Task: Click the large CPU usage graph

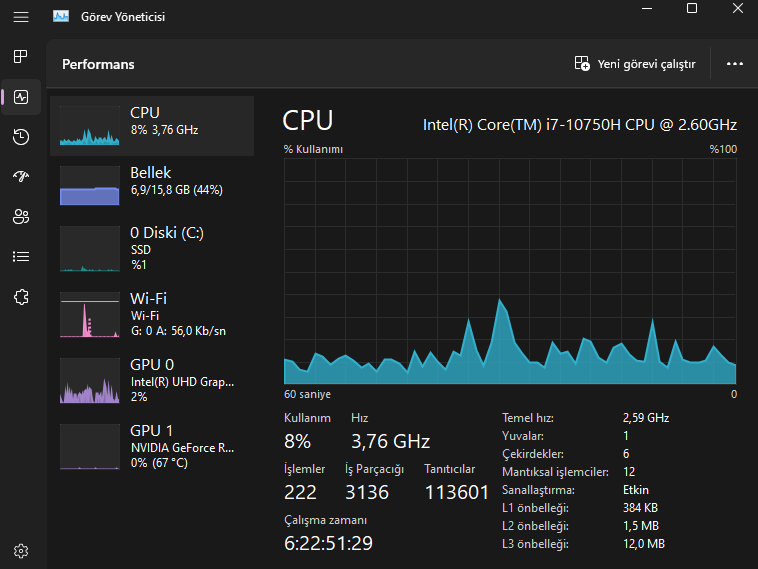Action: click(x=510, y=270)
